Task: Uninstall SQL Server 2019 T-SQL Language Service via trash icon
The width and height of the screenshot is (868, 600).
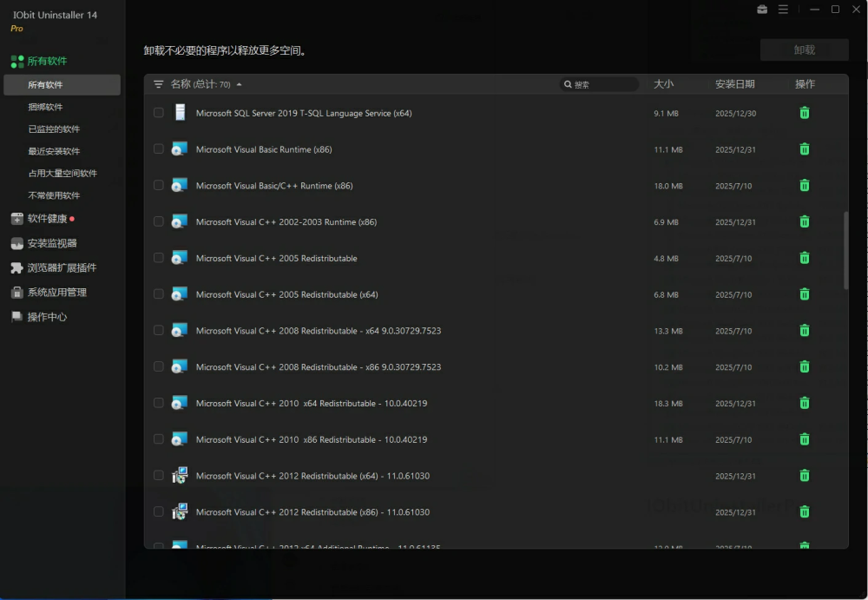Action: tap(805, 113)
